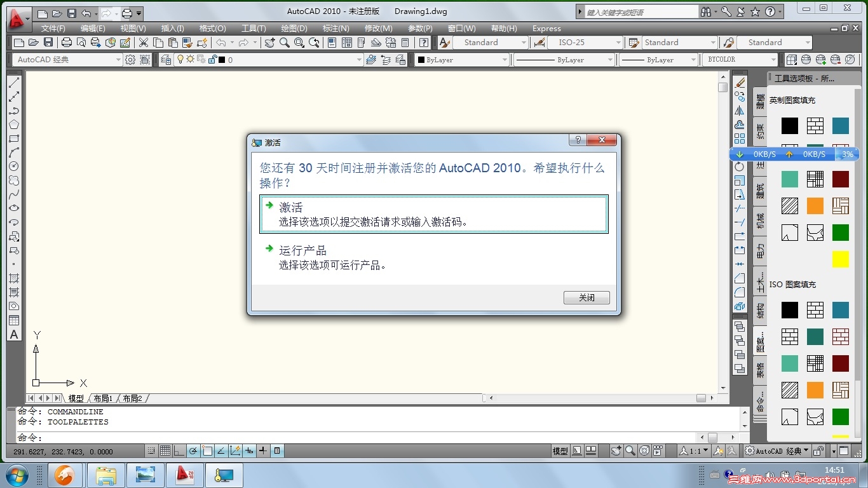Open Table Style manager icon

pos(634,43)
